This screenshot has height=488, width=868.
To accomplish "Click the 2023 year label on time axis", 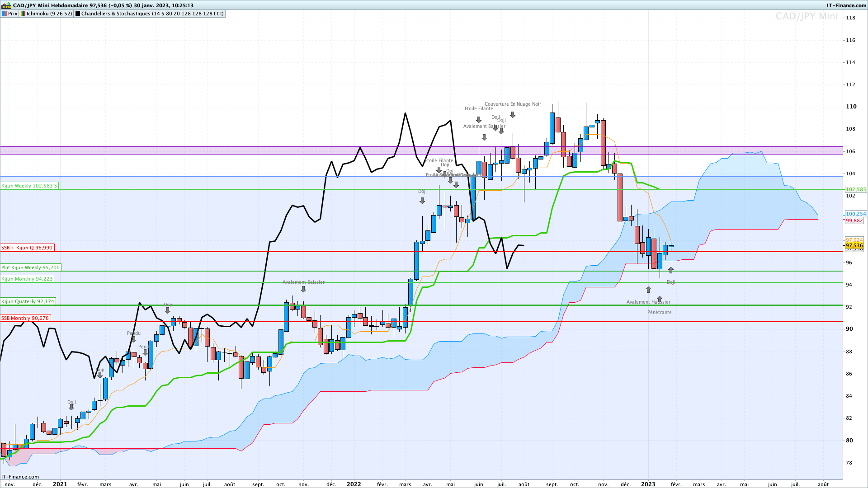I will tap(648, 484).
